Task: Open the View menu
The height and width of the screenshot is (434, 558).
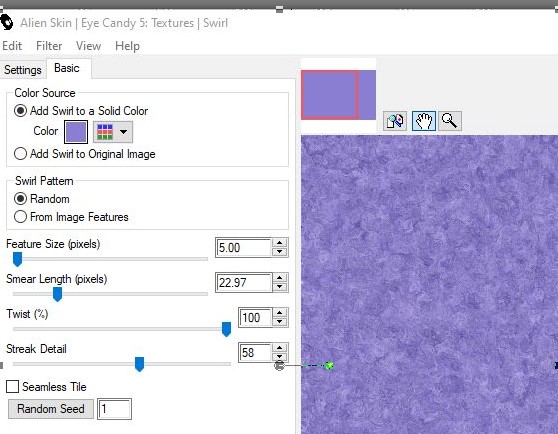Action: 88,46
